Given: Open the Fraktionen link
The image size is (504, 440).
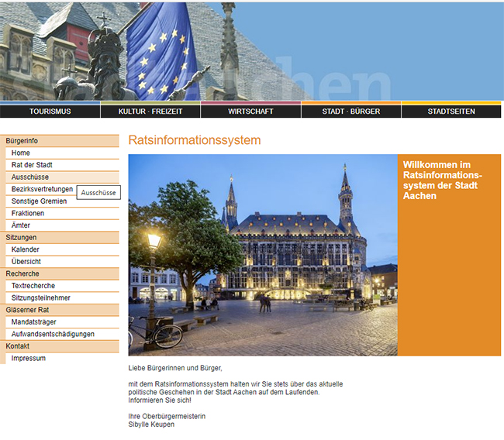Looking at the screenshot, I should click(x=28, y=213).
